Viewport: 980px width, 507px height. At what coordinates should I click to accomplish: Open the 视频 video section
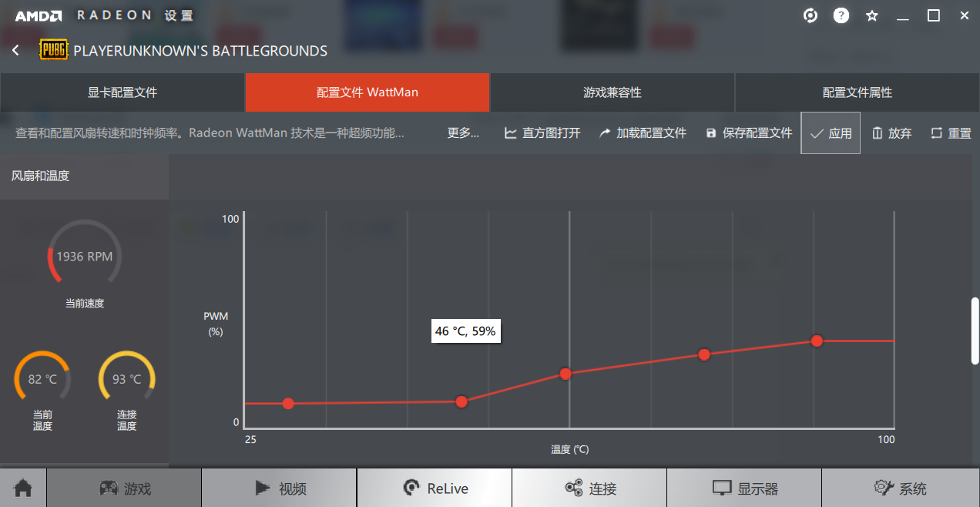[x=280, y=489]
